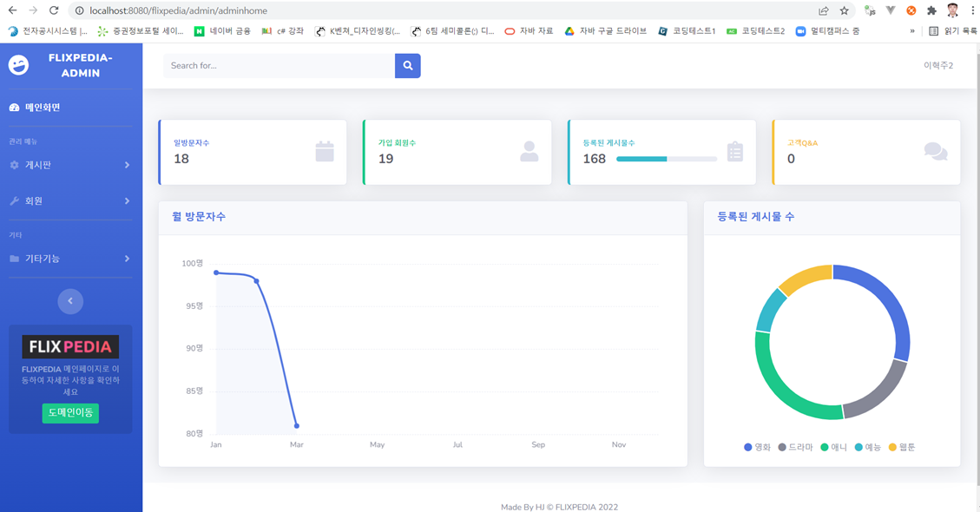Click the gear icon beside 게시판
Viewport: 980px width, 512px height.
click(15, 165)
